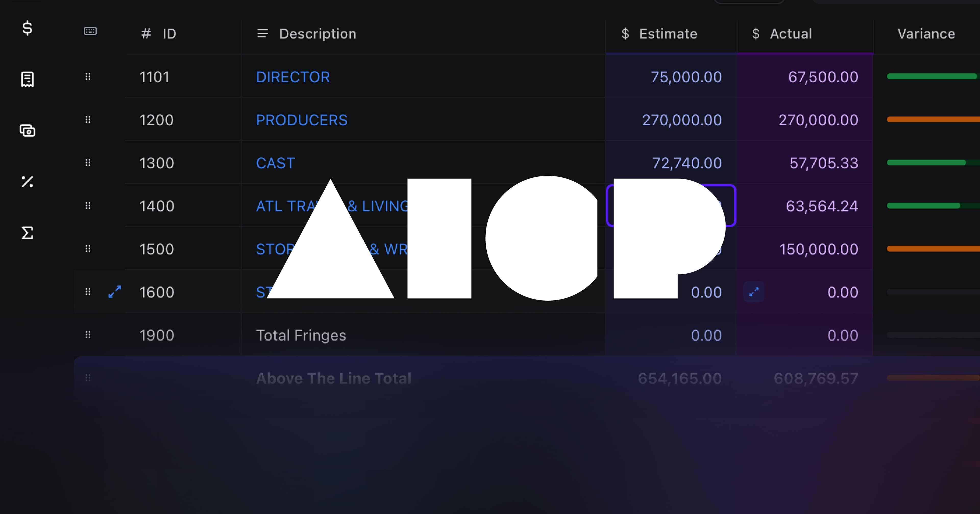Open the PRODUCERS line item
This screenshot has width=980, height=514.
coord(301,120)
